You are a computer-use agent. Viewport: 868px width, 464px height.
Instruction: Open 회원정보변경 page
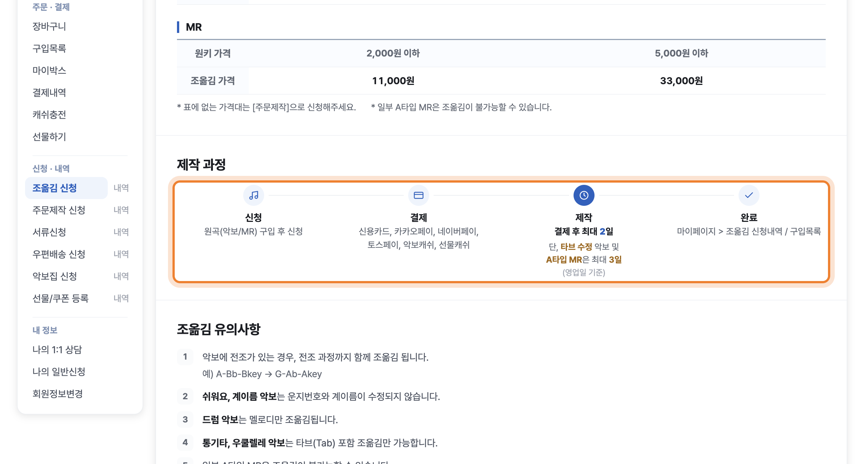[58, 394]
